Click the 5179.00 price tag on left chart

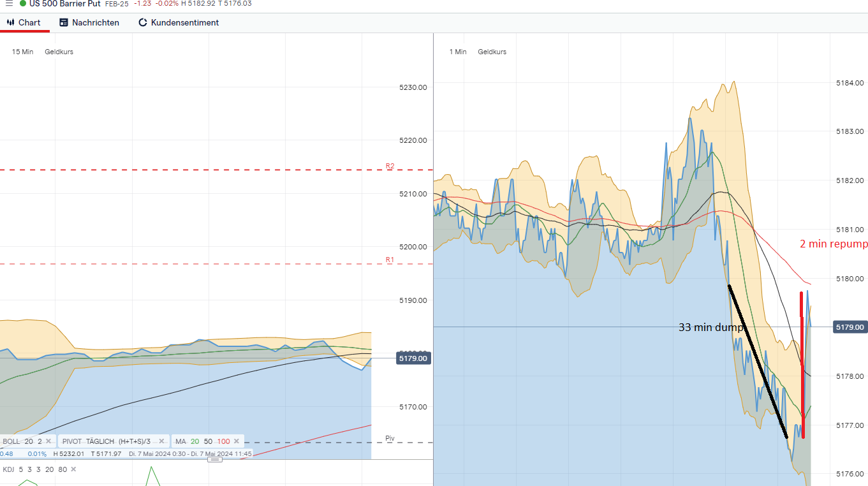tap(413, 358)
